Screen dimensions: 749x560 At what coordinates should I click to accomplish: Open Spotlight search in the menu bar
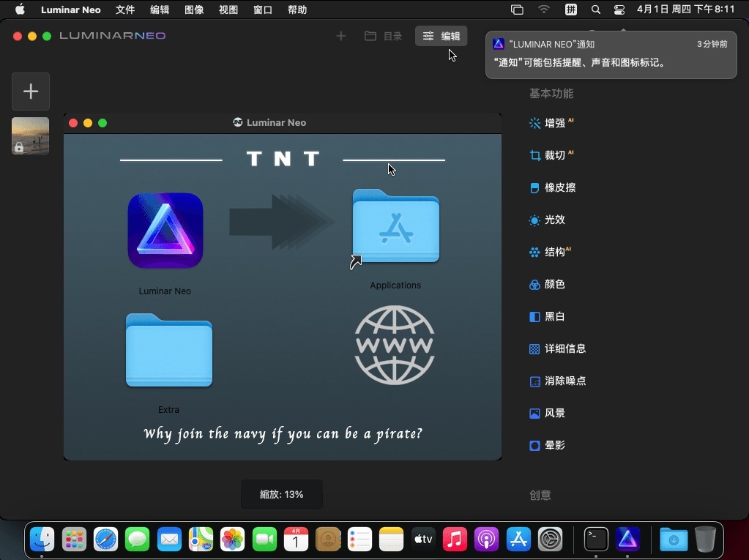596,10
